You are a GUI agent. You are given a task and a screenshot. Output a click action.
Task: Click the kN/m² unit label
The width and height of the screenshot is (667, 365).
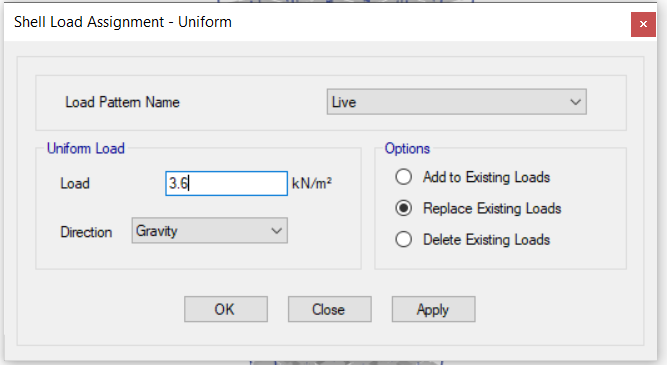click(x=311, y=183)
